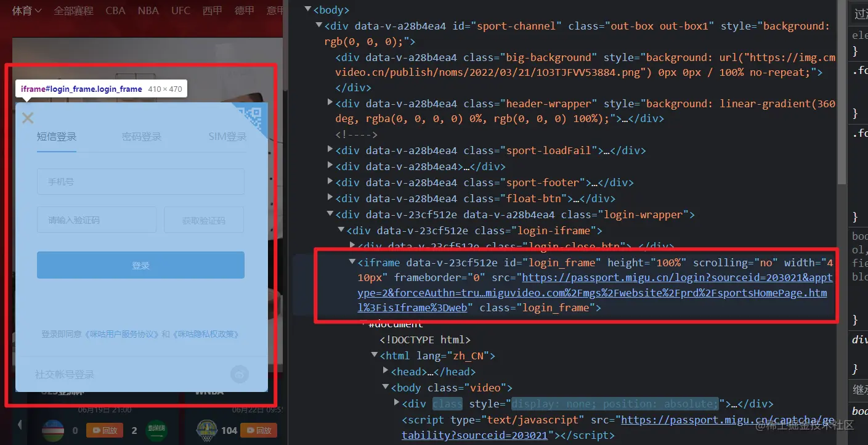Close the login popup with the X icon
Image resolution: width=868 pixels, height=445 pixels.
click(28, 118)
